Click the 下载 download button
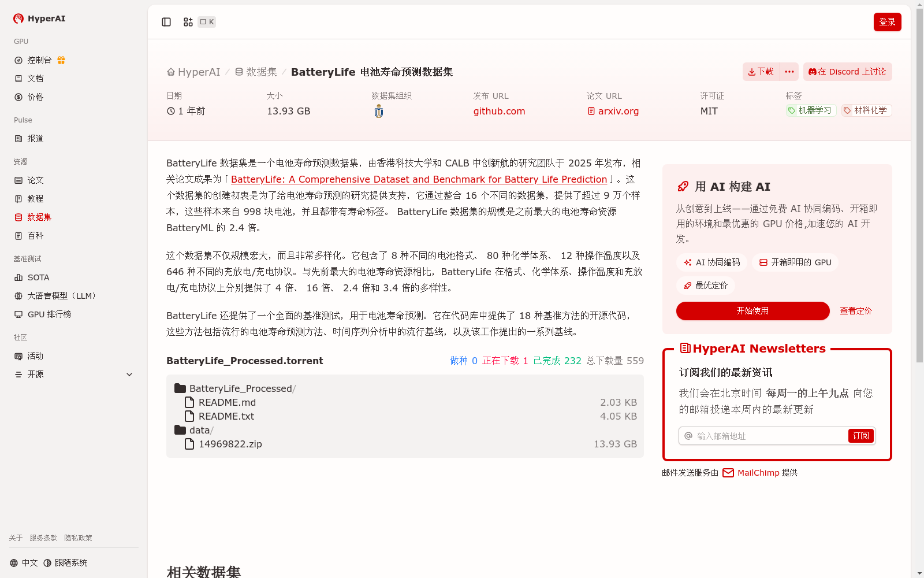Viewport: 924px width, 578px height. pyautogui.click(x=761, y=72)
